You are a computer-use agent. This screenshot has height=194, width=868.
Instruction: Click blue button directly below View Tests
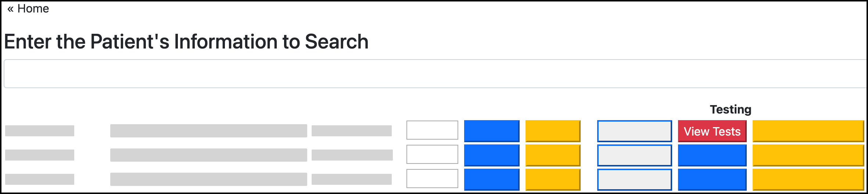(x=712, y=155)
